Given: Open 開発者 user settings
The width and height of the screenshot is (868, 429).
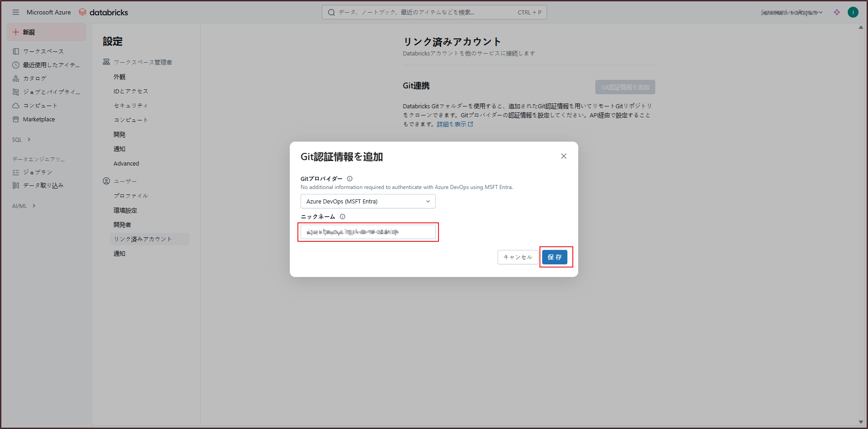Looking at the screenshot, I should [x=122, y=225].
